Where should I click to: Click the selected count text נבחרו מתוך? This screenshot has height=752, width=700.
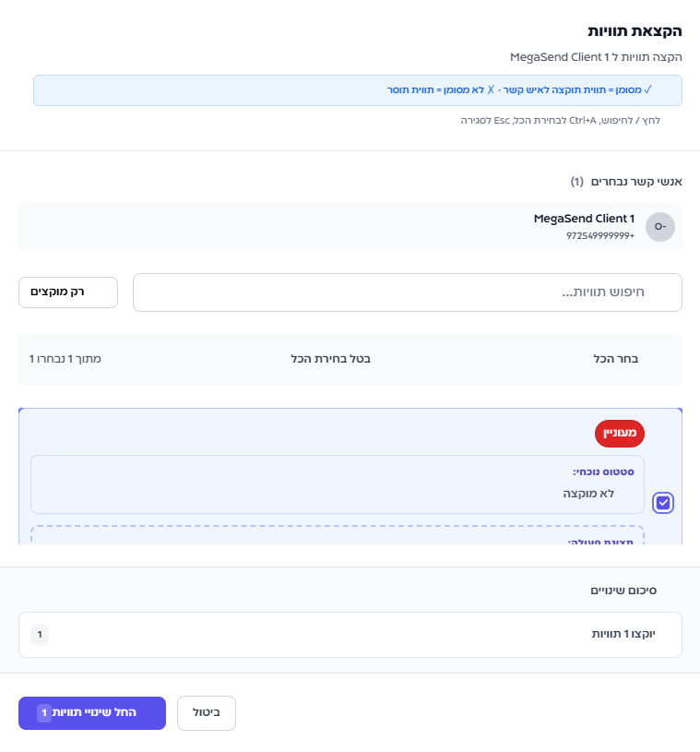click(65, 359)
